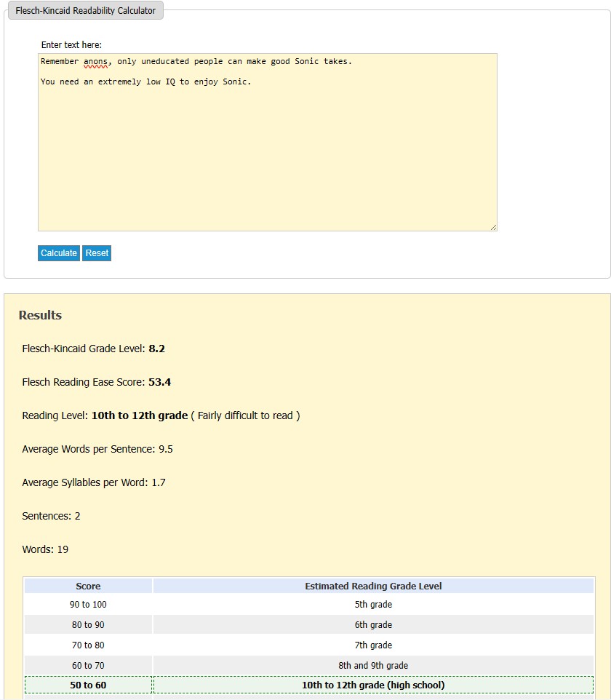Click the Calculate button
This screenshot has width=611, height=700.
[59, 253]
